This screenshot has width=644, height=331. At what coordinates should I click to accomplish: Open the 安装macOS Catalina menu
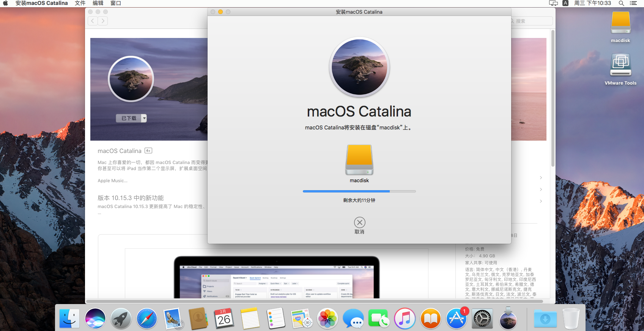pos(42,3)
